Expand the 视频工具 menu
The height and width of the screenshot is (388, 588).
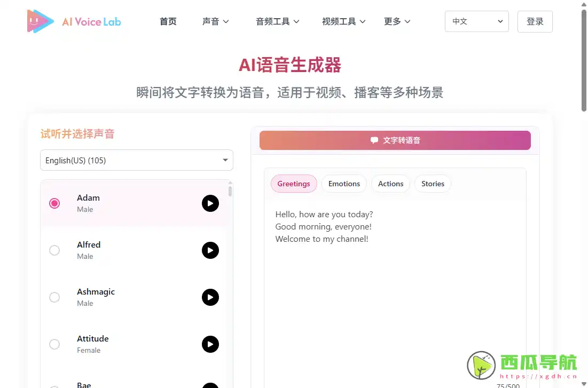pyautogui.click(x=343, y=21)
